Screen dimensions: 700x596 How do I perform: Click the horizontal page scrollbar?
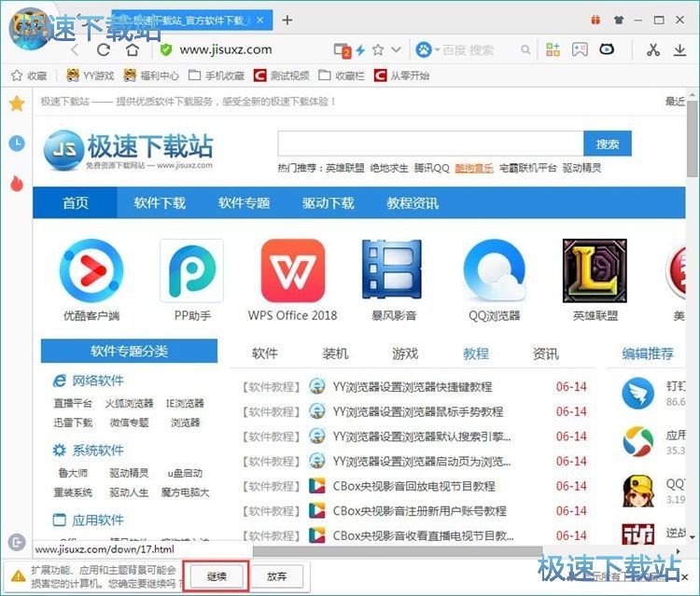[x=398, y=551]
